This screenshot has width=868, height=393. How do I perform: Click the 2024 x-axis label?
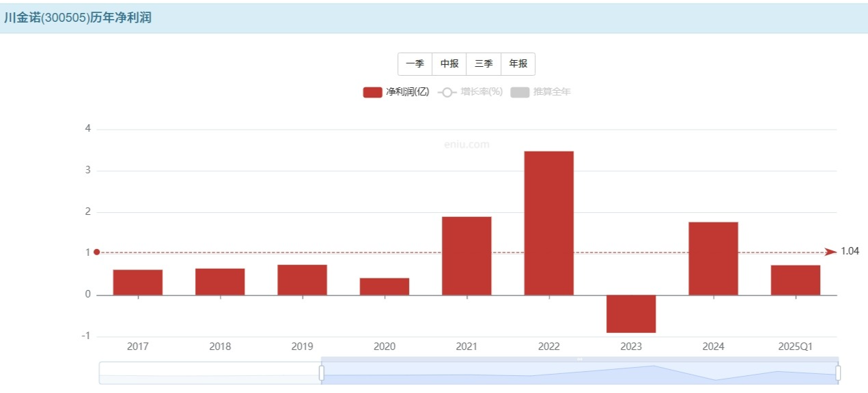pyautogui.click(x=713, y=347)
